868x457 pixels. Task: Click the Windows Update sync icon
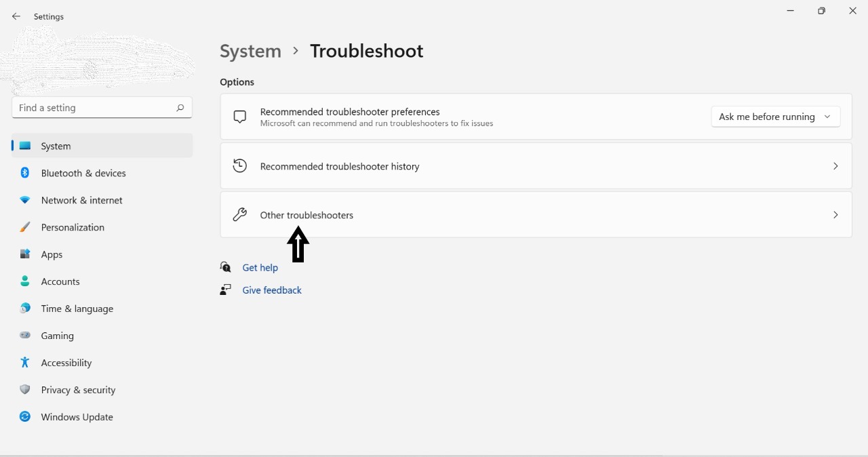point(25,417)
